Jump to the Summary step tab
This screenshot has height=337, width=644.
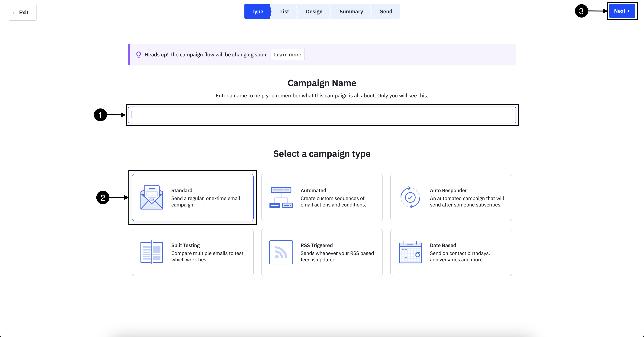pos(351,11)
